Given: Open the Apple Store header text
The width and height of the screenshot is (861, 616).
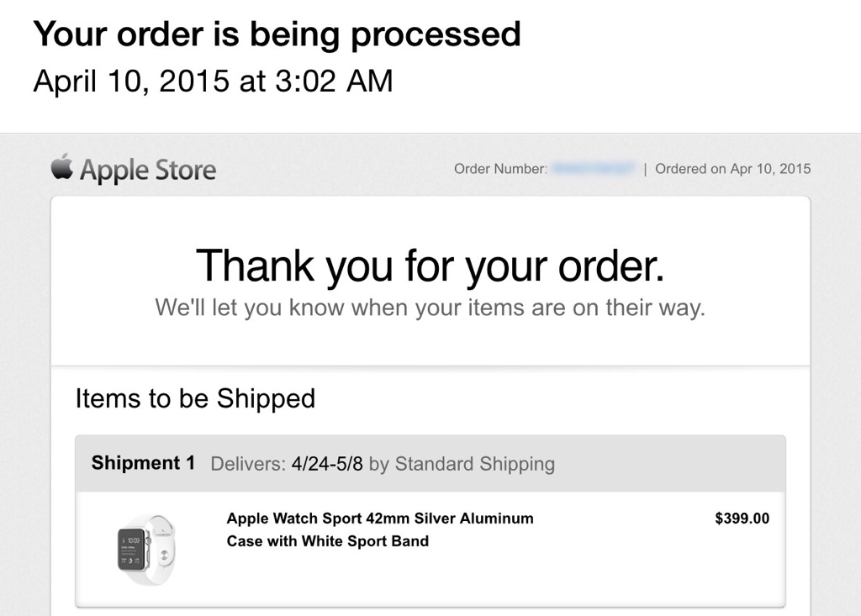Looking at the screenshot, I should pyautogui.click(x=148, y=170).
